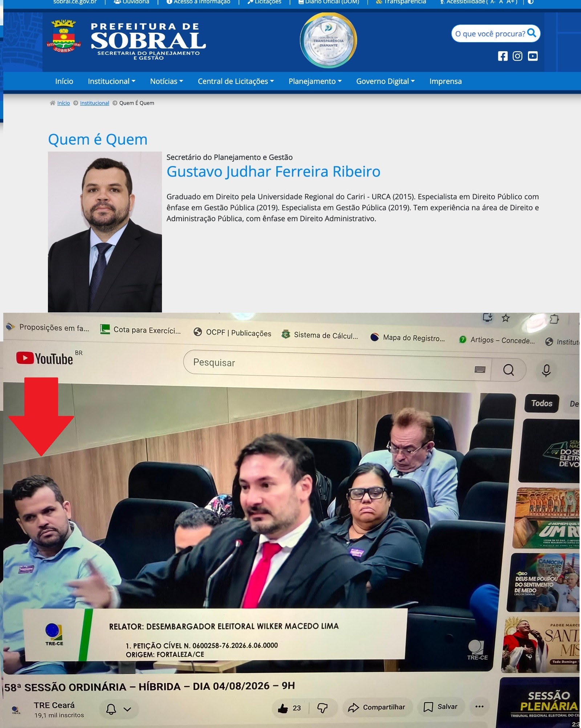Open the Cota para Exercíci... bookmark

click(141, 330)
